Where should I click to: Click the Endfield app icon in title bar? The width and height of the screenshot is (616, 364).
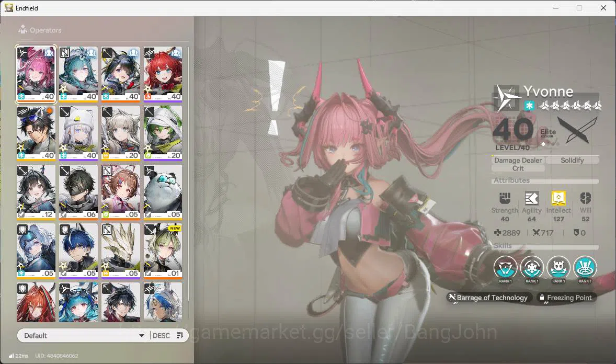tap(9, 8)
